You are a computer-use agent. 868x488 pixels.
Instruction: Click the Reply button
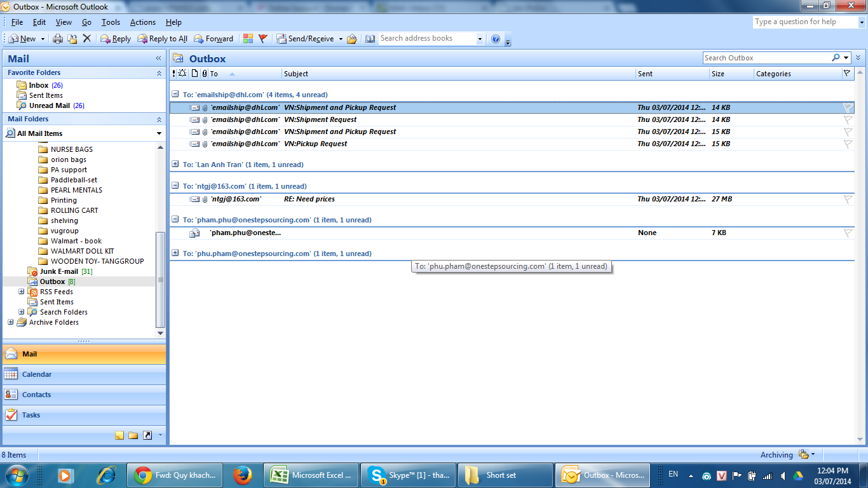116,39
